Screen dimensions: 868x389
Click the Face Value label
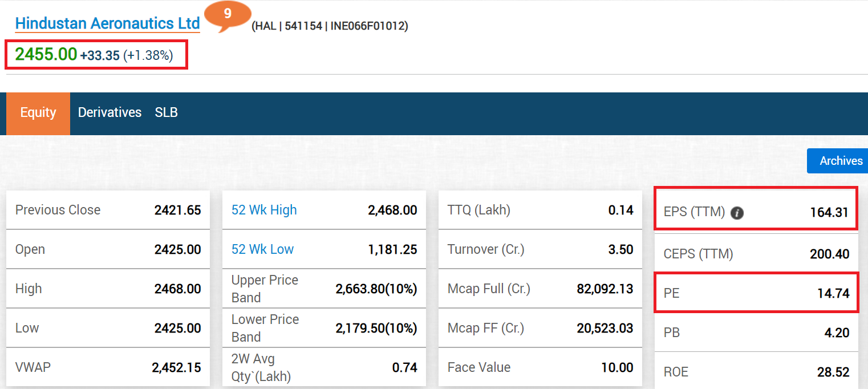click(x=479, y=367)
